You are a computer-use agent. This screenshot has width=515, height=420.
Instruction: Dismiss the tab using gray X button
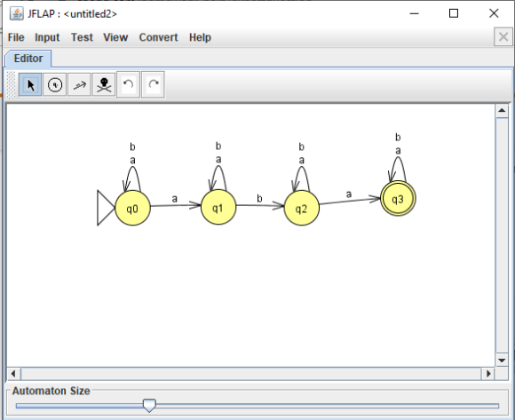(x=503, y=36)
